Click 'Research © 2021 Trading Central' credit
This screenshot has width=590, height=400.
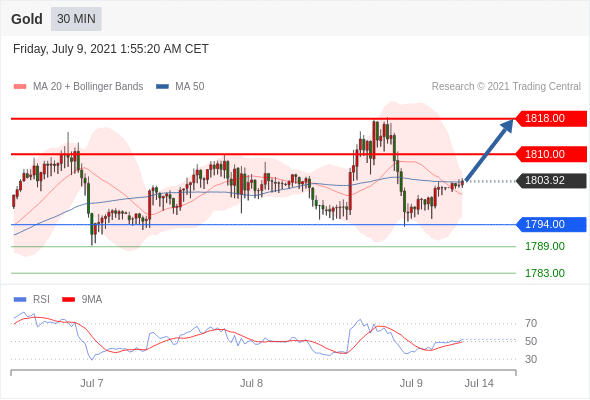tap(506, 87)
